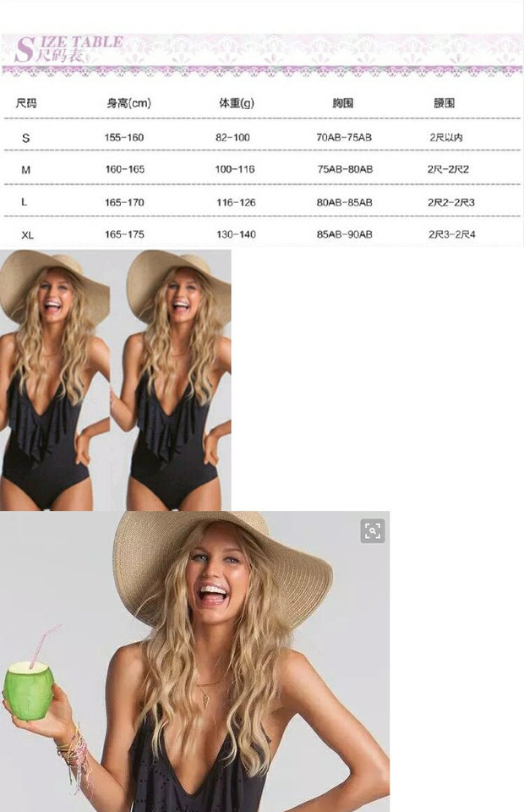Select the 70AB-75AB bust cell
524x812 pixels.
tap(344, 138)
